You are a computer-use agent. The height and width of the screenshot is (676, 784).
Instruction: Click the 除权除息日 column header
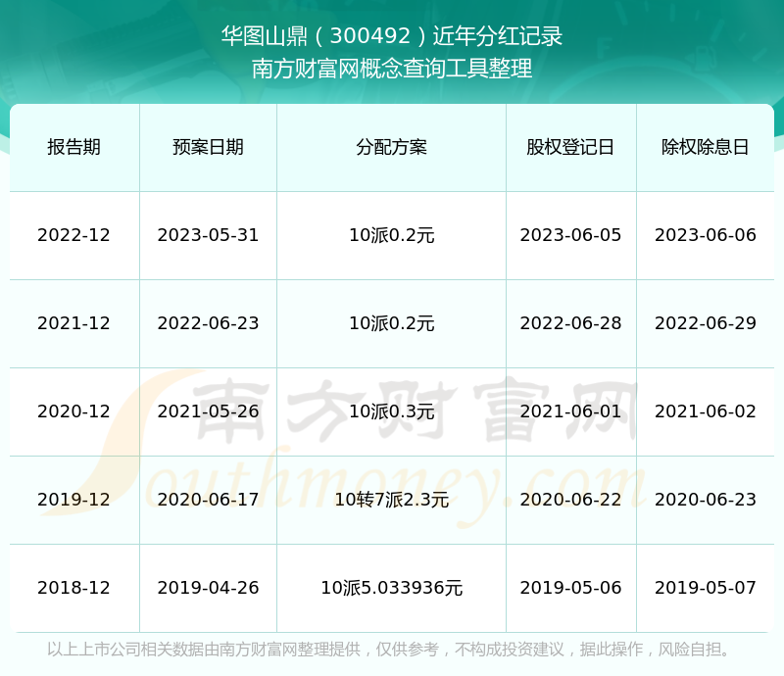[705, 147]
